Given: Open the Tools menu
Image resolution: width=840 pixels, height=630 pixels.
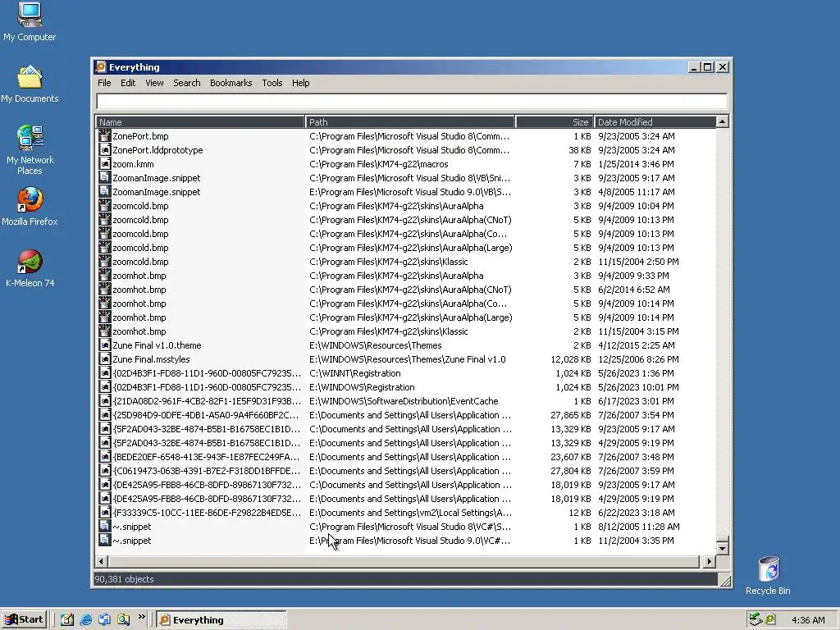Looking at the screenshot, I should [x=272, y=83].
